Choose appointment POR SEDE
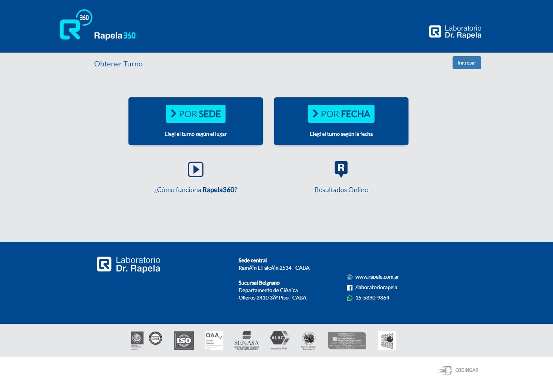 [196, 114]
